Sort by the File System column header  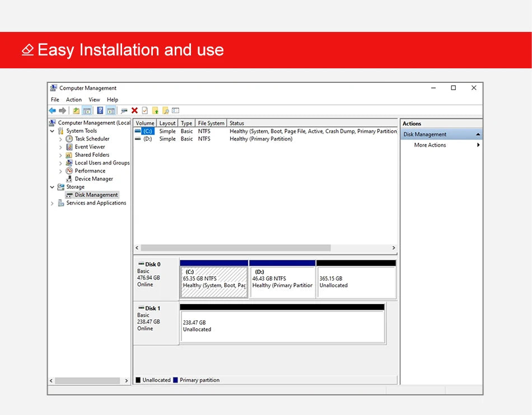click(x=211, y=123)
